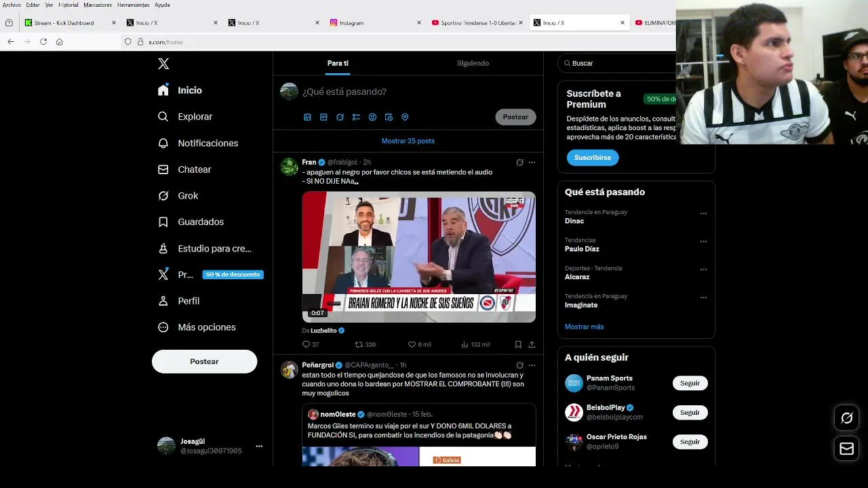Open Notificaciones bell
The height and width of the screenshot is (488, 868).
tap(198, 143)
